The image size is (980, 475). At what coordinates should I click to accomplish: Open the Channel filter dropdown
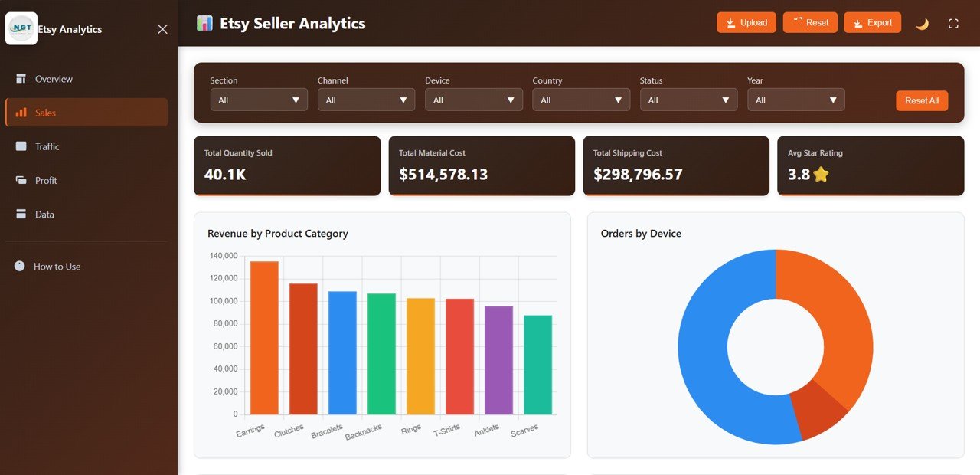(x=366, y=100)
